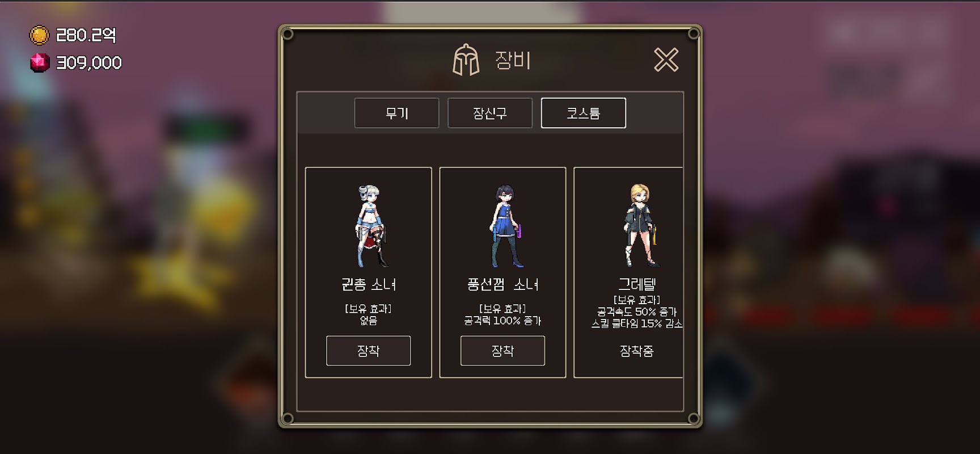Select the 그레텔 character sprite

pyautogui.click(x=641, y=225)
